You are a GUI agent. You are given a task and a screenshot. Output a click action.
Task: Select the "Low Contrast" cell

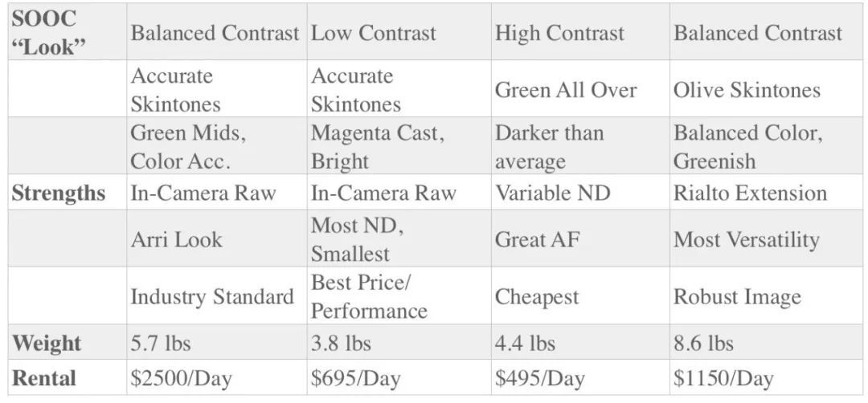pyautogui.click(x=374, y=33)
